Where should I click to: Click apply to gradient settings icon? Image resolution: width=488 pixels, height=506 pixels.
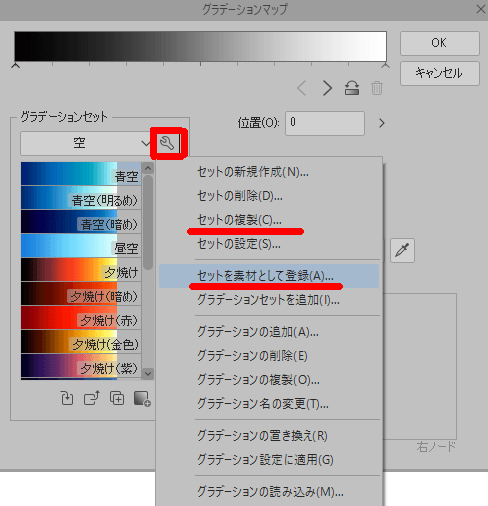pyautogui.click(x=92, y=398)
